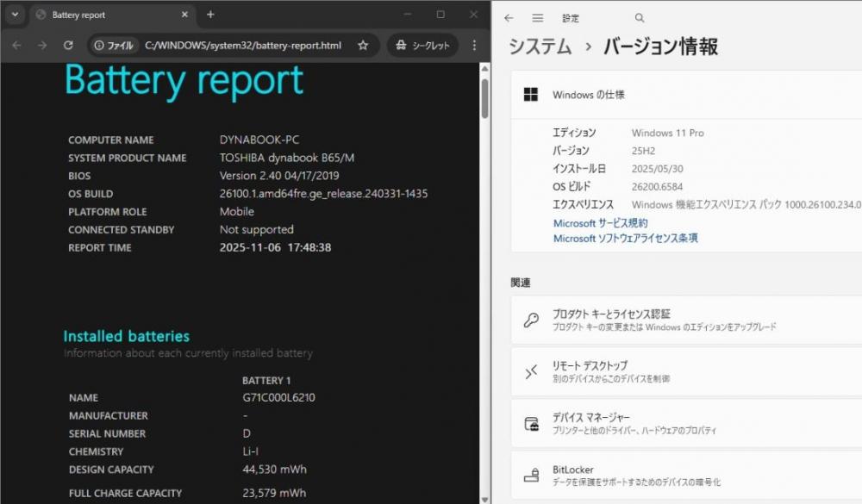862x504 pixels.
Task: Close the Battery report tab
Action: 183,15
